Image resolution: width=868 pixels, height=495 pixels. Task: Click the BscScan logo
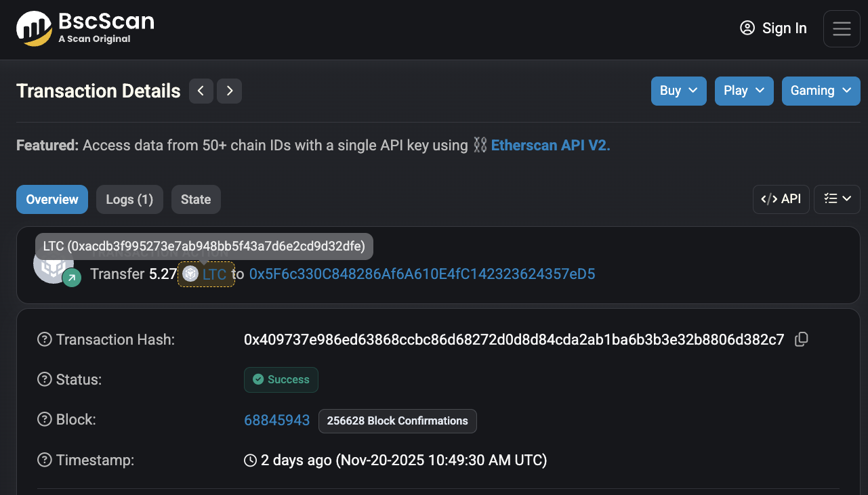pos(85,28)
